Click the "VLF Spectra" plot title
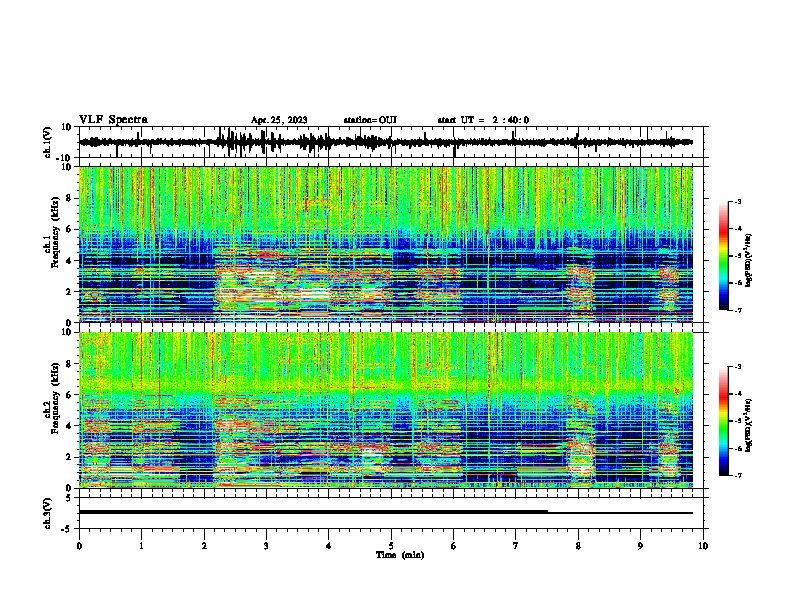The width and height of the screenshot is (792, 612). 113,120
